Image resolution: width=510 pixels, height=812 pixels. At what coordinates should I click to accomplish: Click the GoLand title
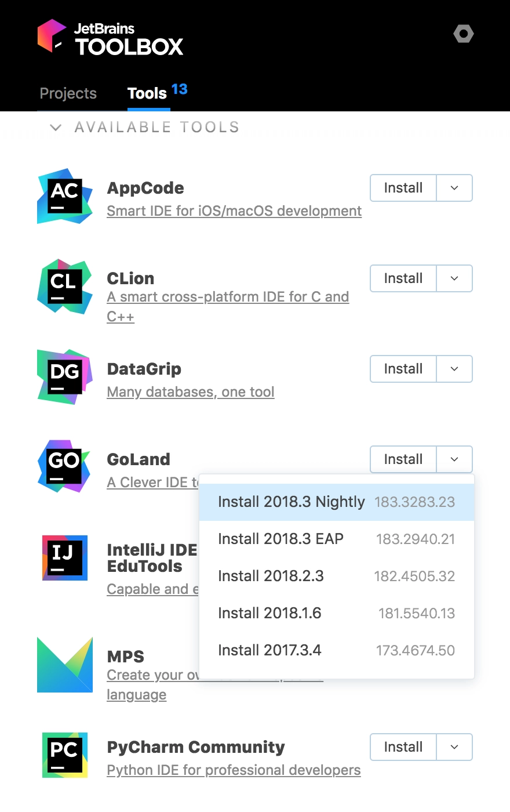click(x=139, y=459)
